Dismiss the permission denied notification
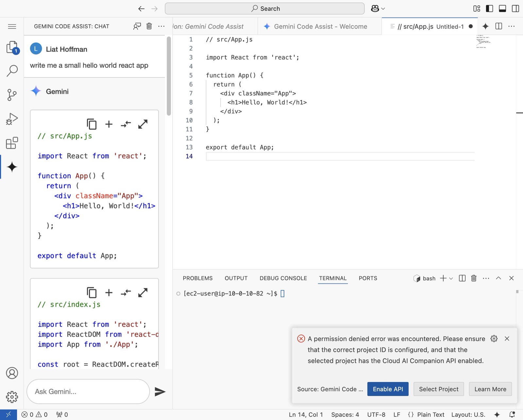This screenshot has width=523, height=420. point(507,339)
